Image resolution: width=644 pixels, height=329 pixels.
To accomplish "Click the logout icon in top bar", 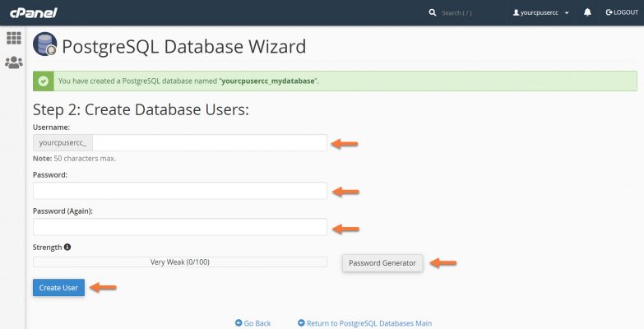I will (609, 13).
